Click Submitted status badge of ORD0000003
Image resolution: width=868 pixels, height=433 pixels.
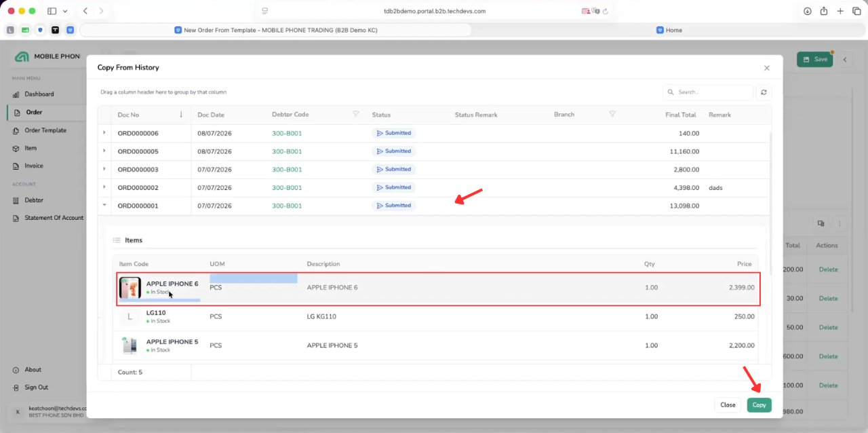[393, 169]
